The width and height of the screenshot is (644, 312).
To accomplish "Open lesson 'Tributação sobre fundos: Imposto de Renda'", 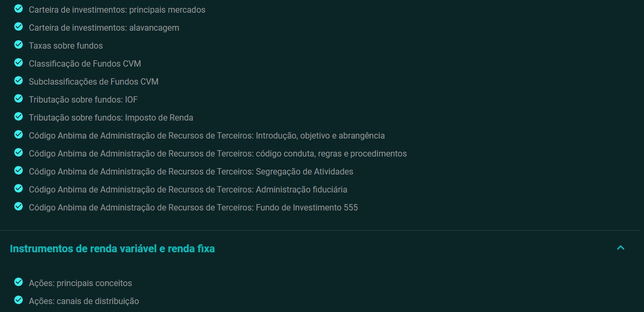I will pos(111,117).
